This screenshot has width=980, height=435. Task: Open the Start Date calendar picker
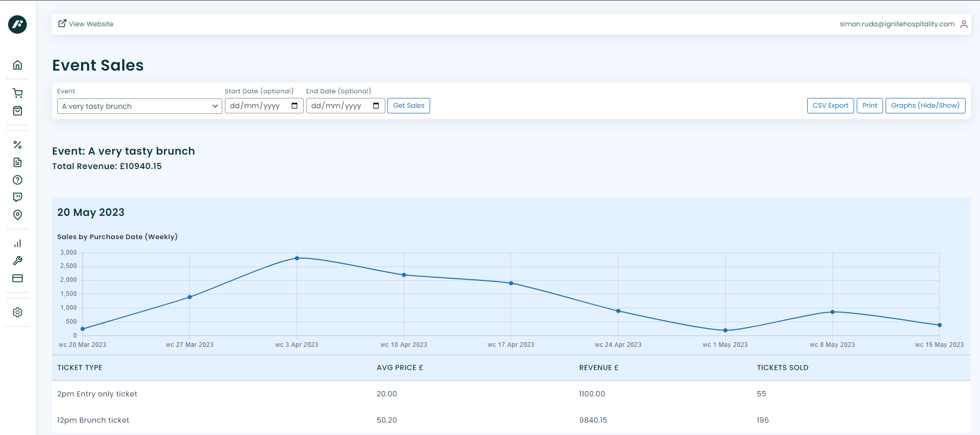pos(295,106)
